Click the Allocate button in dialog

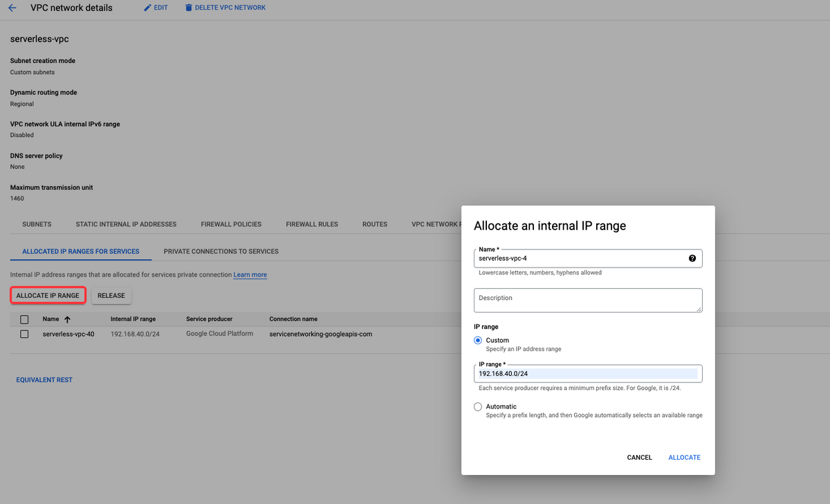[x=684, y=458]
